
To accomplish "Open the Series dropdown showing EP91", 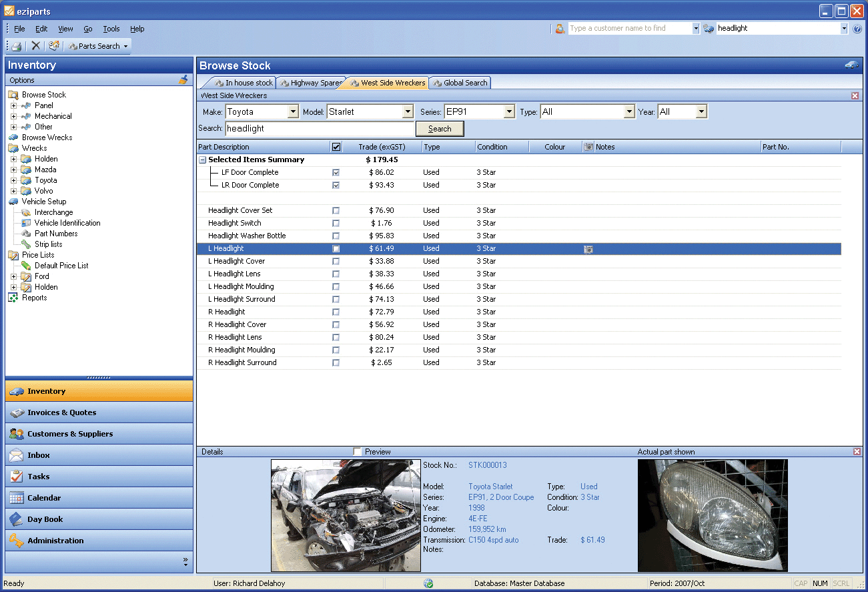I will 509,112.
